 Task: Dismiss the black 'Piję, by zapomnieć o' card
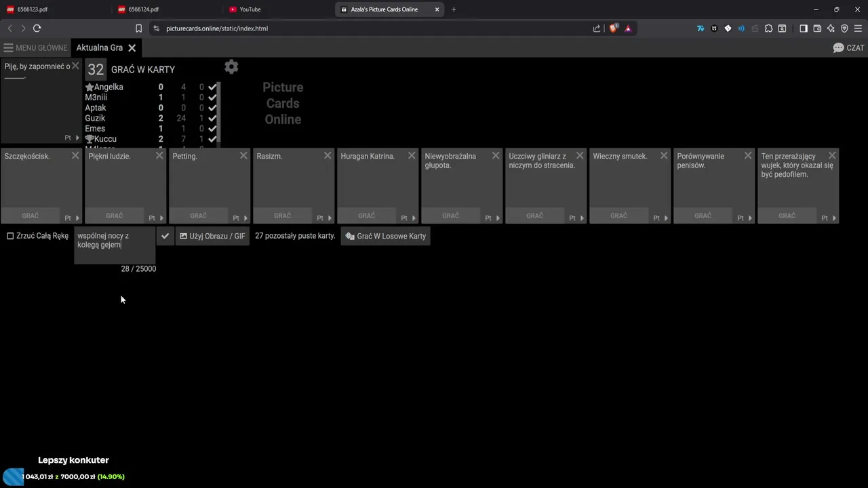click(75, 66)
